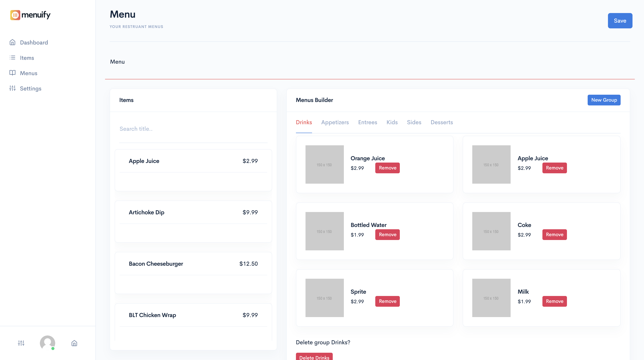Remove Bottled Water from Drinks
Viewport: 644px width, 360px height.
click(x=387, y=234)
